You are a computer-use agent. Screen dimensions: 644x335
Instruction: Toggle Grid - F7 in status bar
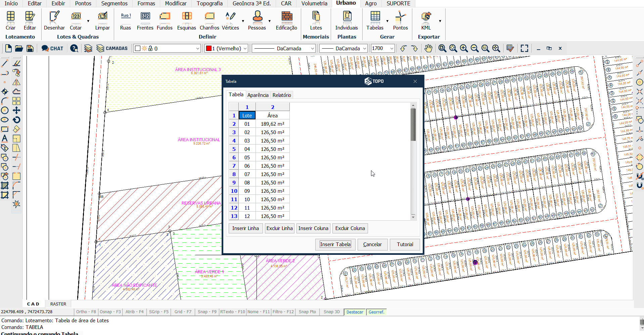183,312
